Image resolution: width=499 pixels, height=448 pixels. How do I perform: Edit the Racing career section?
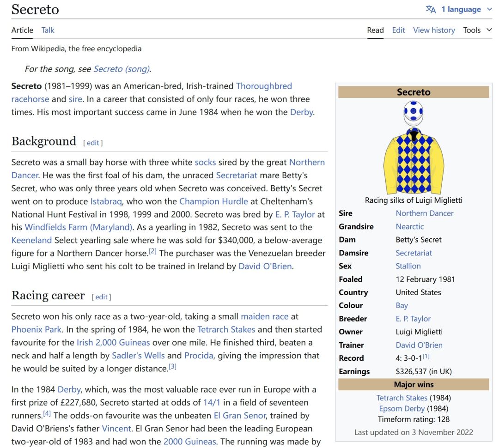click(x=101, y=297)
